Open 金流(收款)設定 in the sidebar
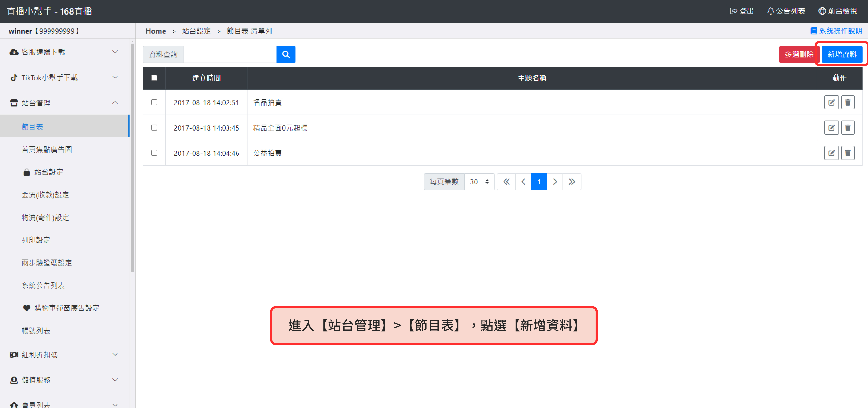This screenshot has height=408, width=868. pos(45,195)
